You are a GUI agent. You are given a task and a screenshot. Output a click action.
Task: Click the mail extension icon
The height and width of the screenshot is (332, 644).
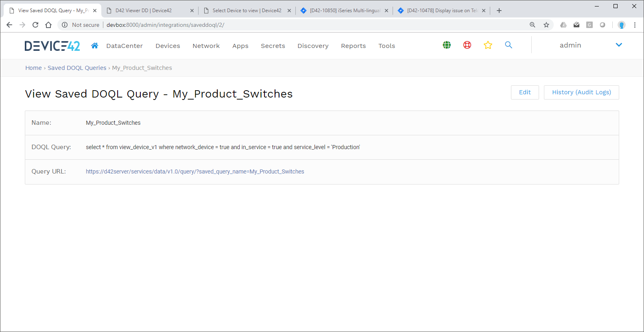point(576,25)
